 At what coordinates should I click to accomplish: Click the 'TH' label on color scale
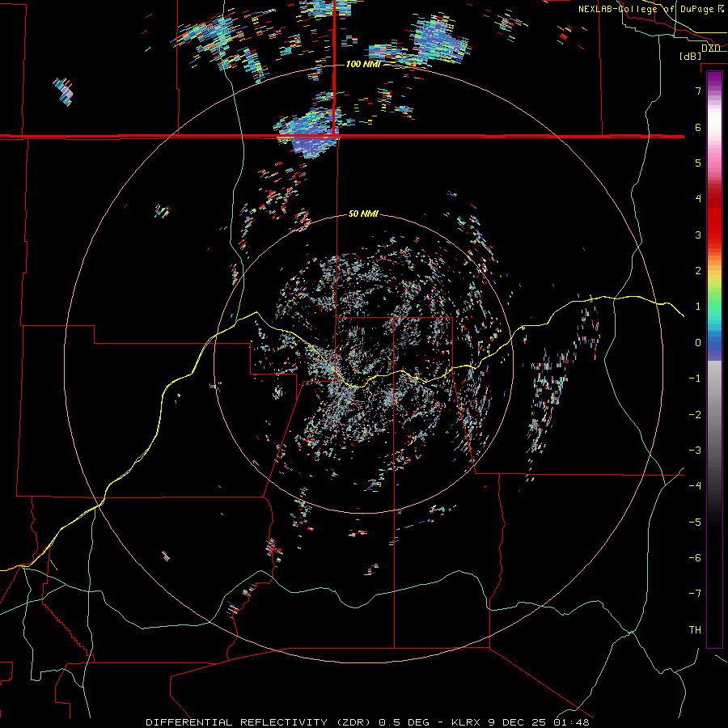695,629
